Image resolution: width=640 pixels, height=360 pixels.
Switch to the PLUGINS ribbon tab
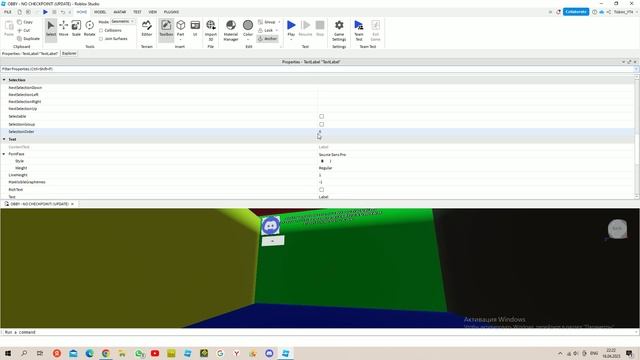pyautogui.click(x=171, y=12)
